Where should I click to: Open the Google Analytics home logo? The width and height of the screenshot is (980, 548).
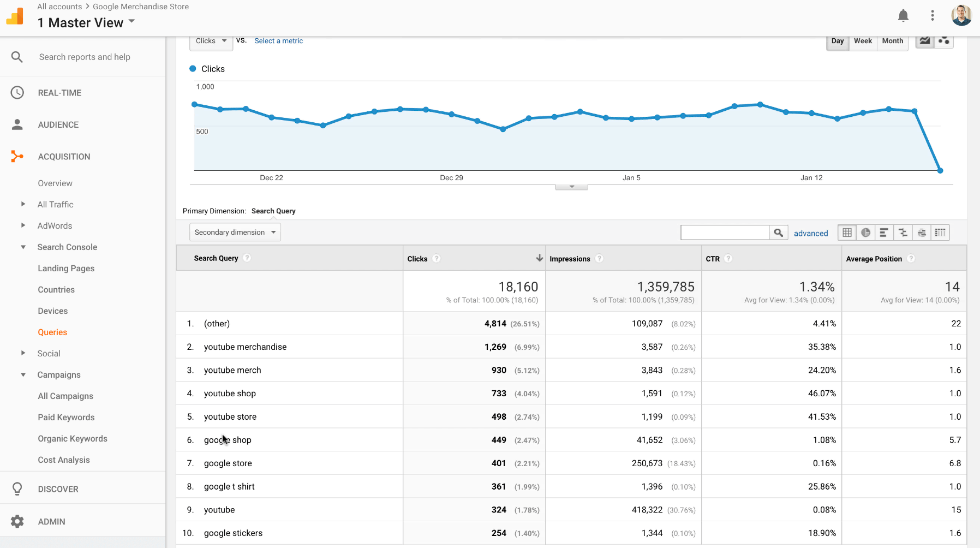pyautogui.click(x=15, y=16)
